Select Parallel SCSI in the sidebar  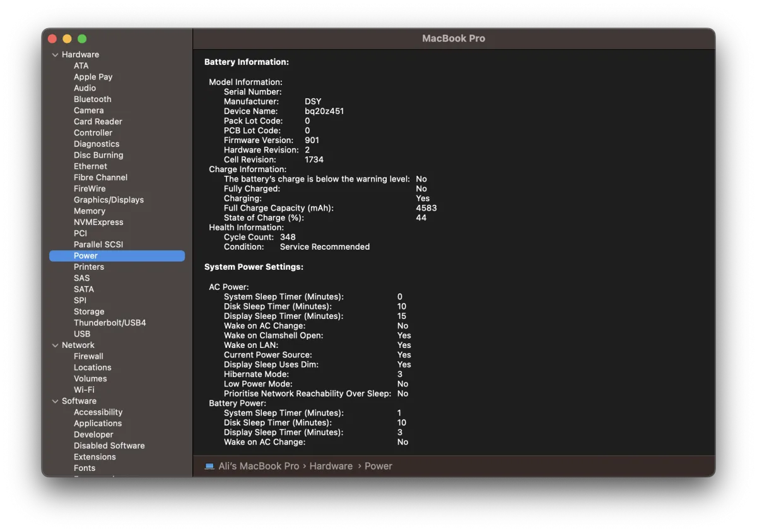point(98,245)
